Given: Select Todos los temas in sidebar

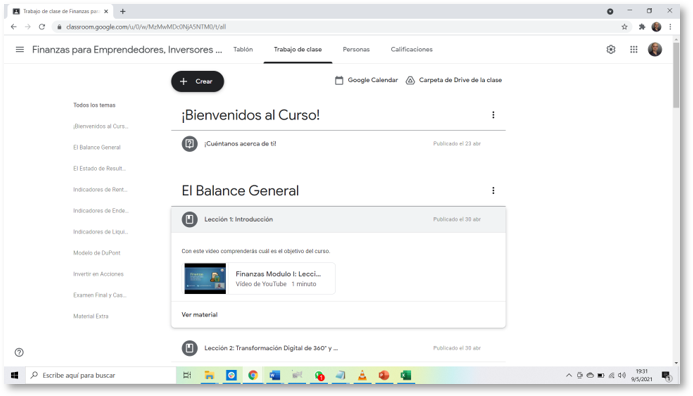Looking at the screenshot, I should 94,105.
